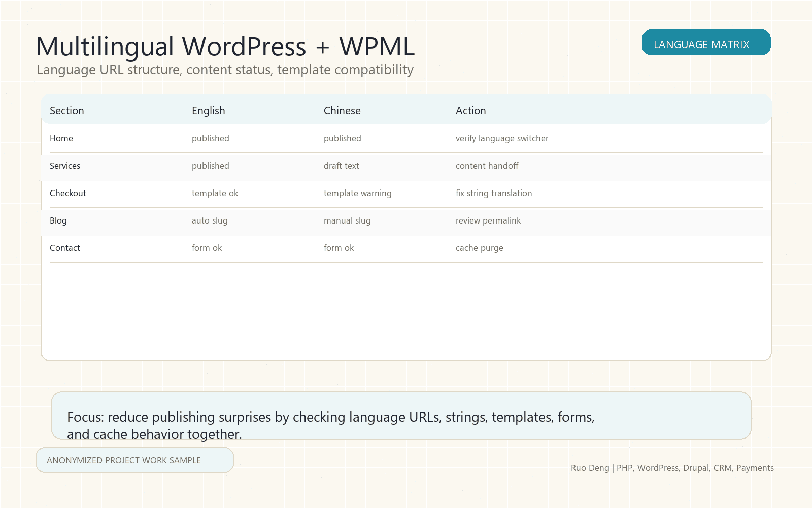Image resolution: width=812 pixels, height=508 pixels.
Task: Click the Focus summary text box
Action: (x=401, y=416)
